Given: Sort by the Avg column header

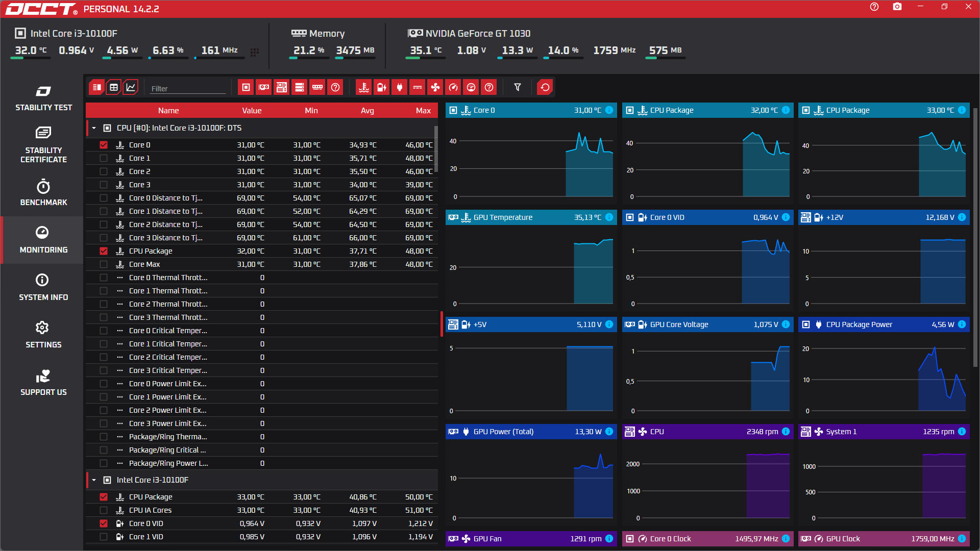Looking at the screenshot, I should click(367, 111).
